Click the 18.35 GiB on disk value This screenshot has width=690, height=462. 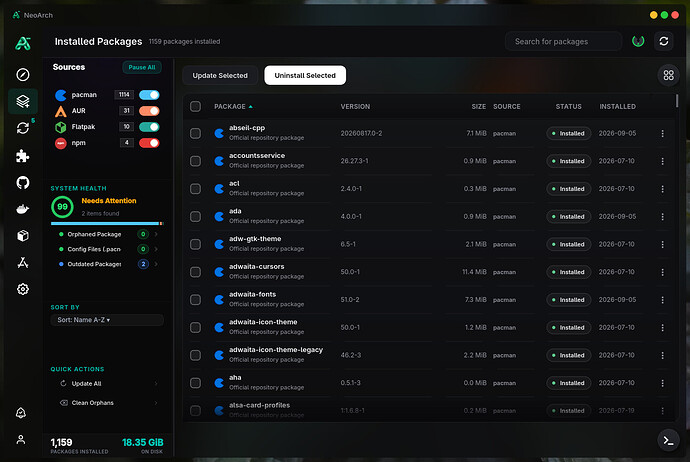click(x=143, y=443)
